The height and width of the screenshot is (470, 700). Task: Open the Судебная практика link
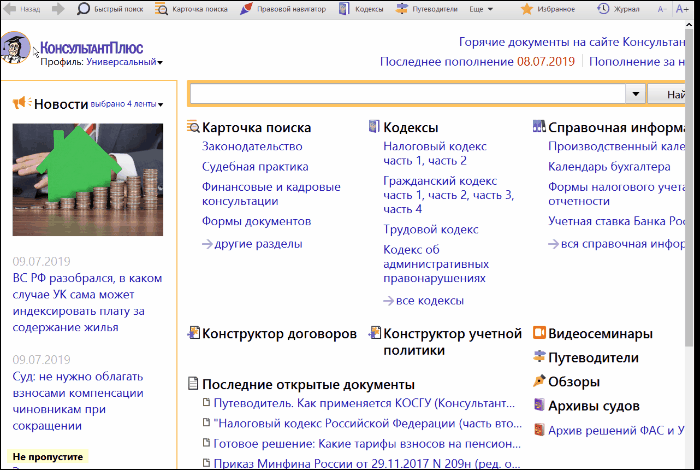pyautogui.click(x=255, y=166)
